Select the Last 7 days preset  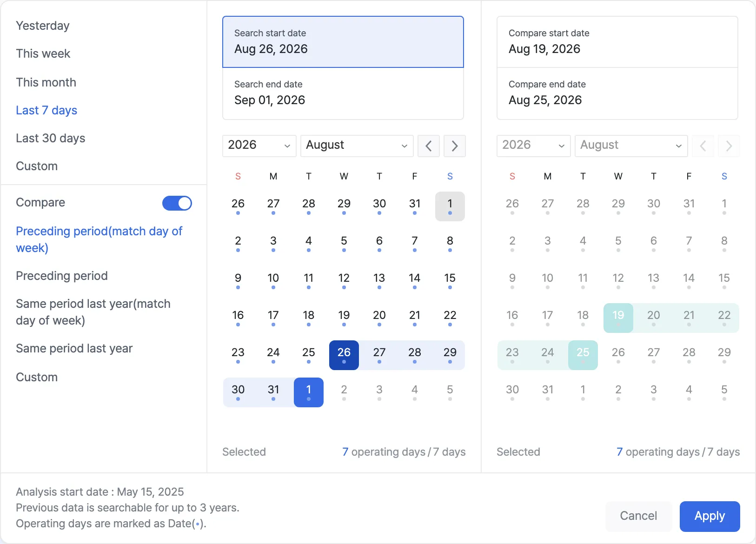[x=46, y=110]
